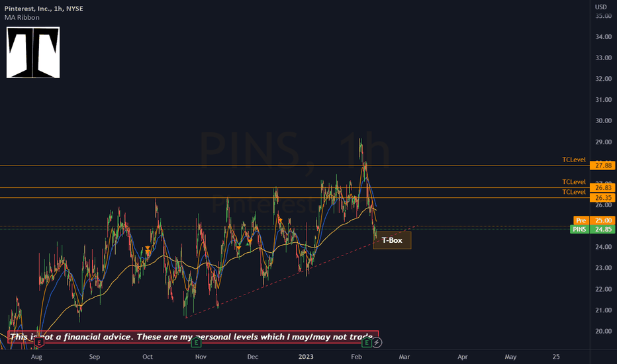Click the Apr label on time axis
Screen dimensions: 617x364
(x=462, y=357)
